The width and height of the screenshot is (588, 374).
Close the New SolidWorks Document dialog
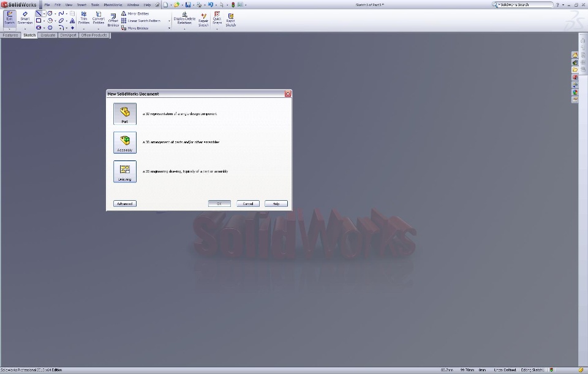point(288,94)
